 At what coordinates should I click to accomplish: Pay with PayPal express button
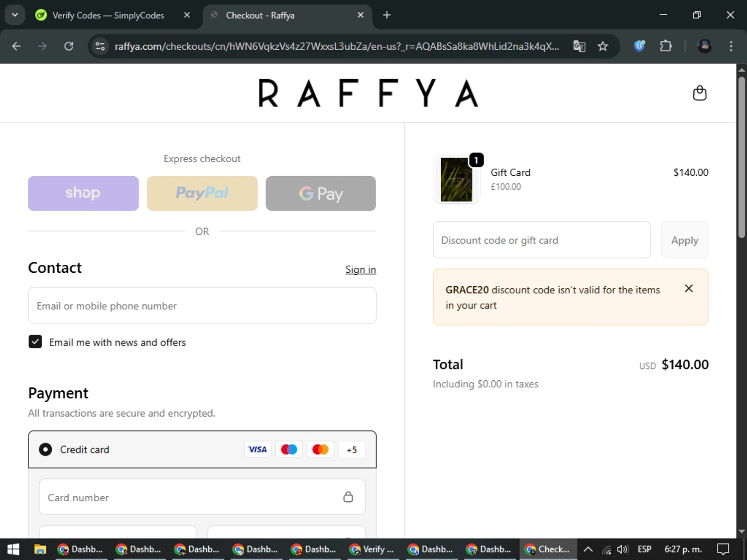202,193
